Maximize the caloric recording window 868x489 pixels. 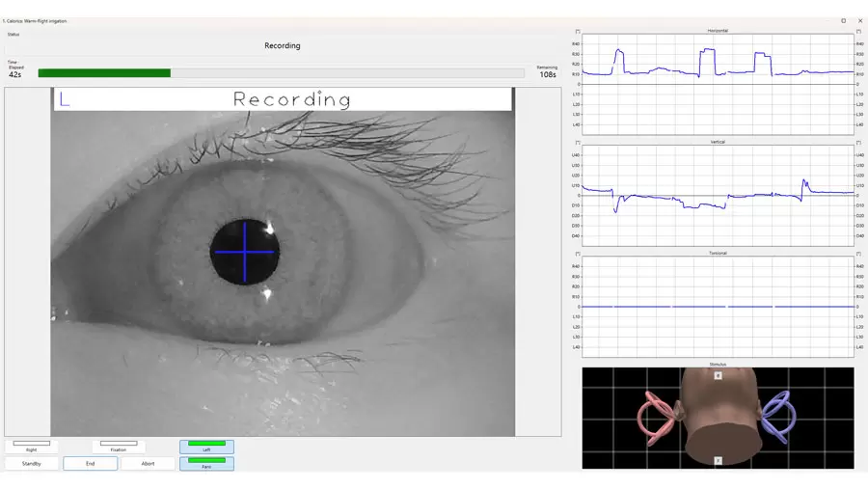click(843, 20)
